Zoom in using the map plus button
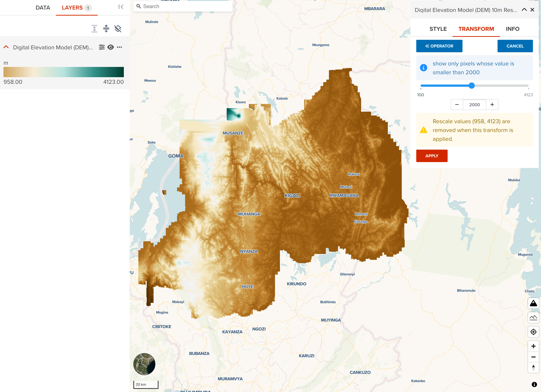Screen dimensions: 541x392 (533, 346)
